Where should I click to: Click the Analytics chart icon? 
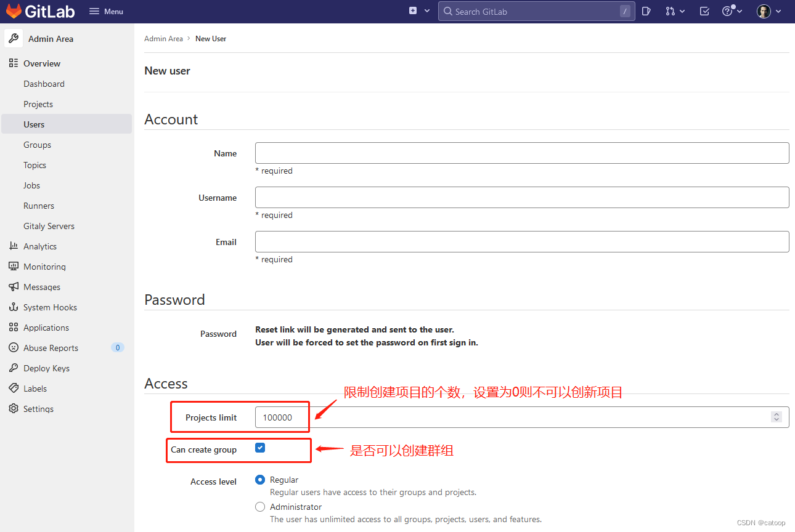(14, 246)
